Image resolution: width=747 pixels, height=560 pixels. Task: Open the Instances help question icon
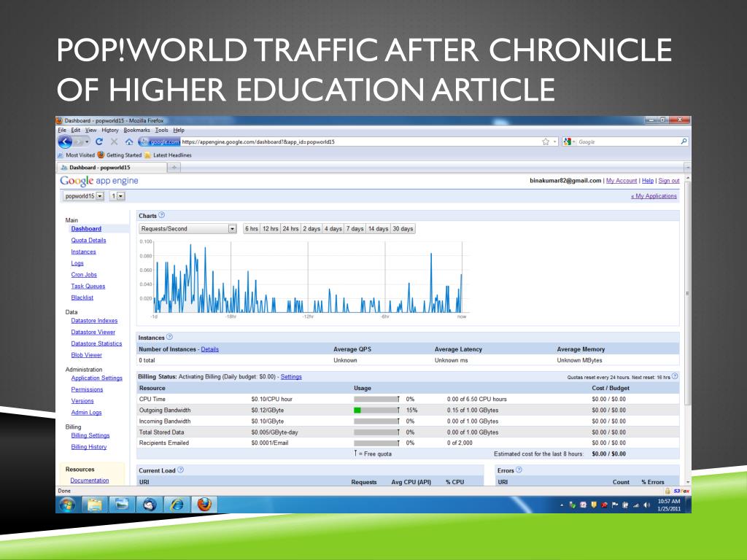169,337
